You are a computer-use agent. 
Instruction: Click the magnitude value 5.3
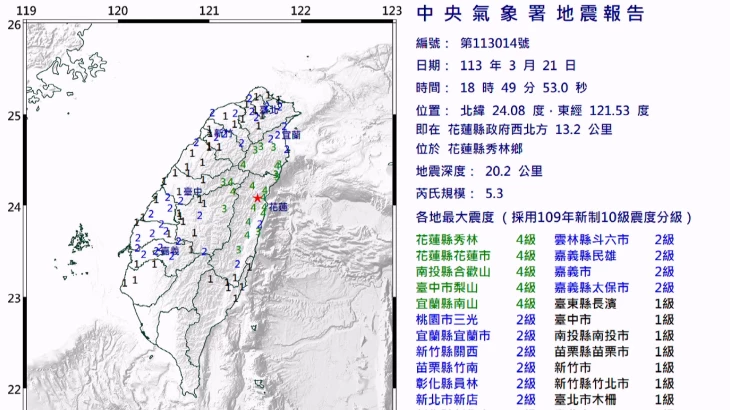pyautogui.click(x=494, y=193)
